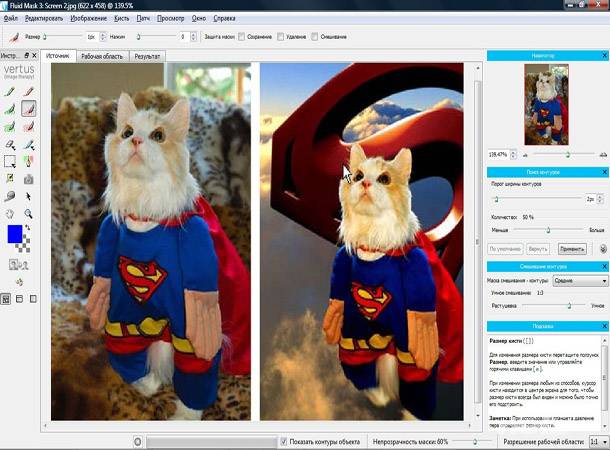The height and width of the screenshot is (450, 610).
Task: Open the Просмотр menu
Action: point(170,18)
